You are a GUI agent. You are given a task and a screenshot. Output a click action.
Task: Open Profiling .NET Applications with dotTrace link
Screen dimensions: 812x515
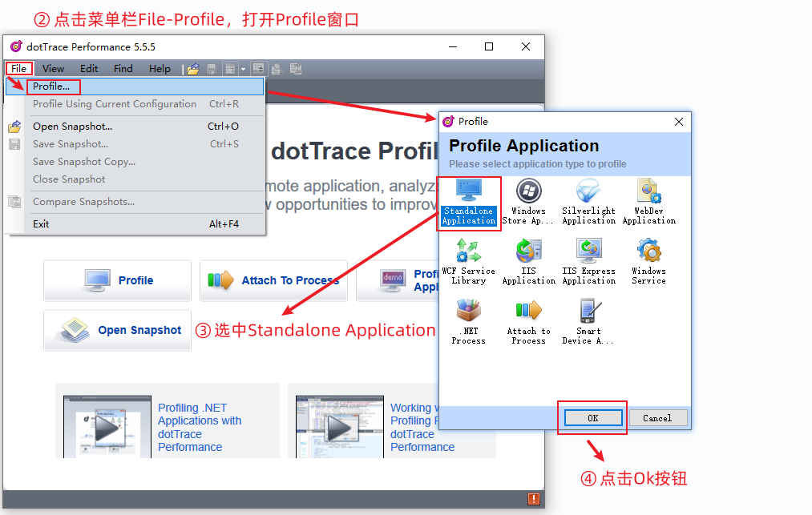click(200, 428)
